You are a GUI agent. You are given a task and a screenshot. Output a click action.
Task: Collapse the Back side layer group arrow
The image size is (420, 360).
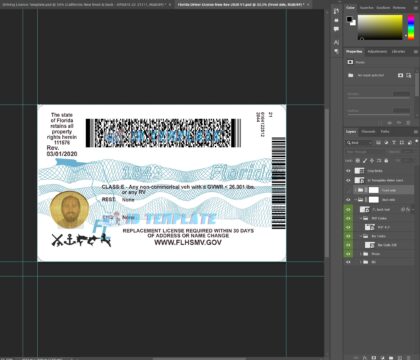(x=356, y=200)
